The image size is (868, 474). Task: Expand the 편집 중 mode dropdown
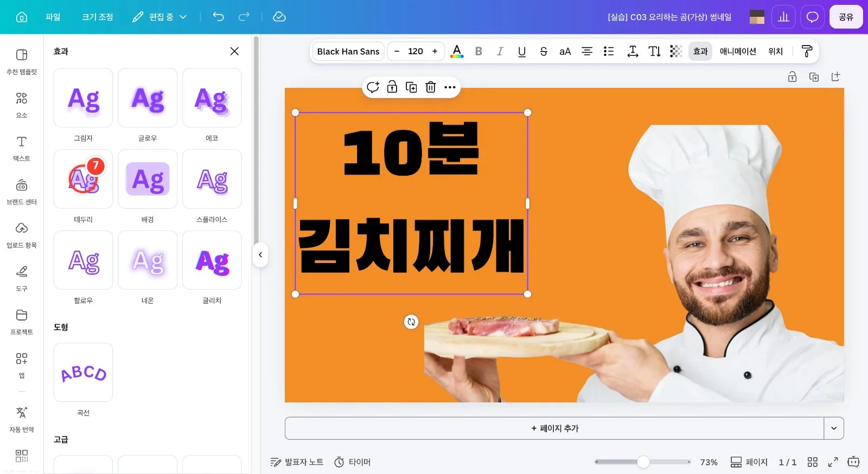159,17
